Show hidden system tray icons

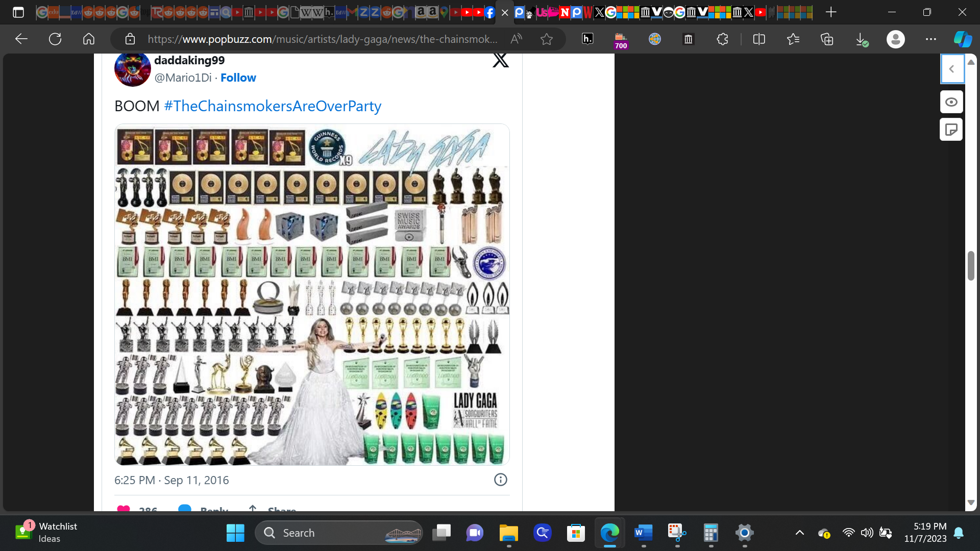click(800, 533)
